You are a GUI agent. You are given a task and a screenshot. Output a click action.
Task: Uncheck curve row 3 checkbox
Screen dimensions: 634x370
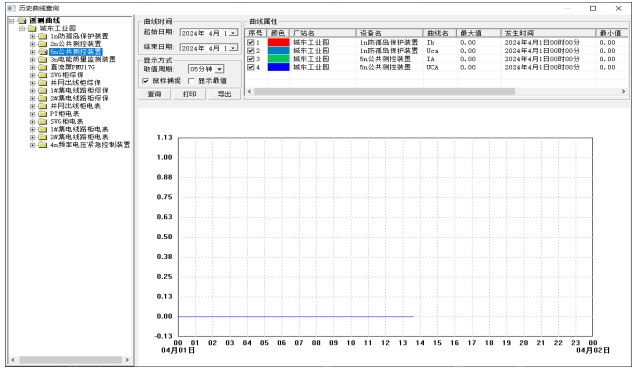(251, 59)
